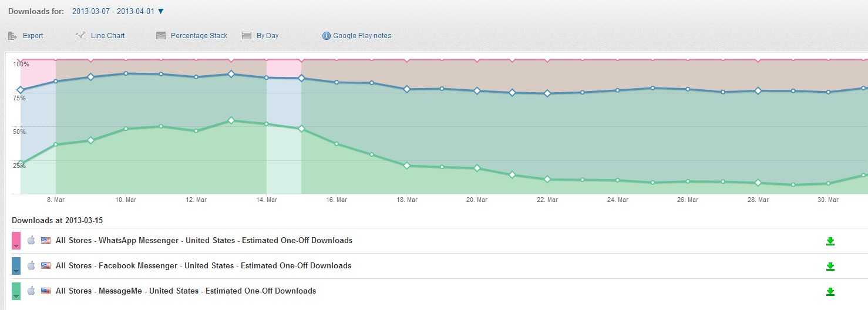The width and height of the screenshot is (868, 310).
Task: Switch to Line Chart view
Action: (107, 36)
